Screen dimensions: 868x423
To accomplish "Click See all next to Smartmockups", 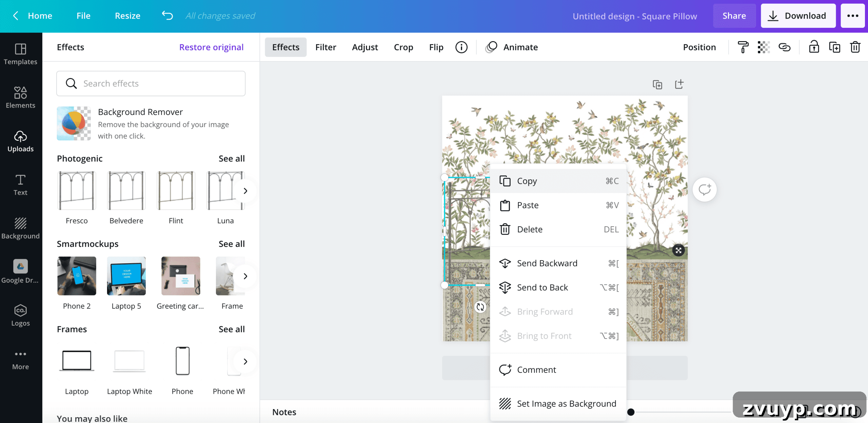I will click(x=232, y=244).
